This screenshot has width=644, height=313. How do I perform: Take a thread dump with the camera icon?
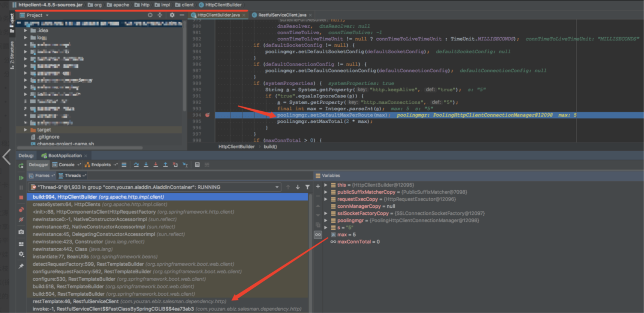tap(21, 232)
